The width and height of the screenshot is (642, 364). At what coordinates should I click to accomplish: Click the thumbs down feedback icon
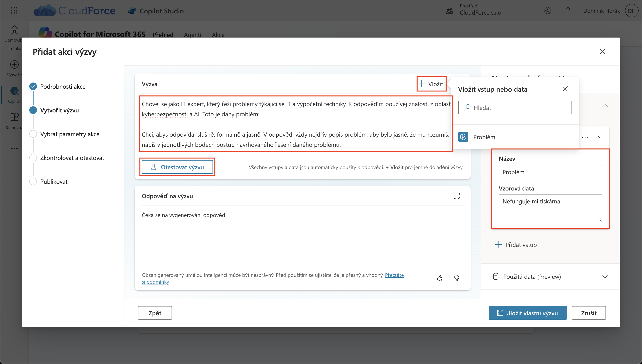(x=457, y=278)
